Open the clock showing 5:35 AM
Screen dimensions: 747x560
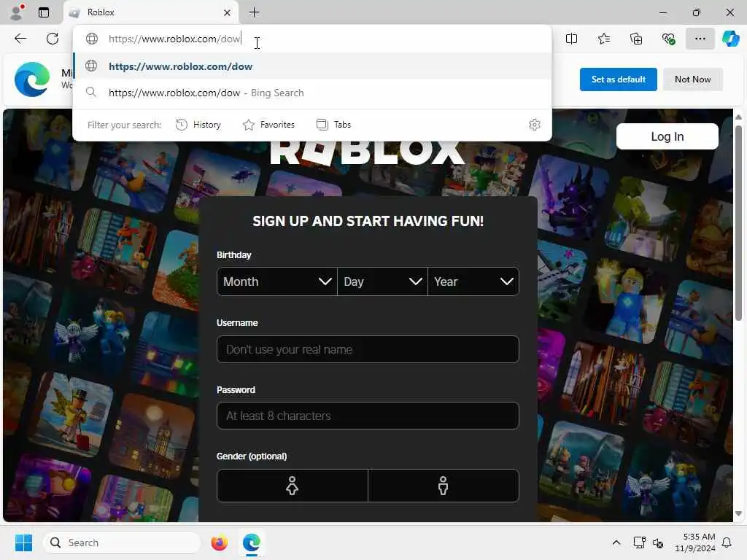coord(695,542)
